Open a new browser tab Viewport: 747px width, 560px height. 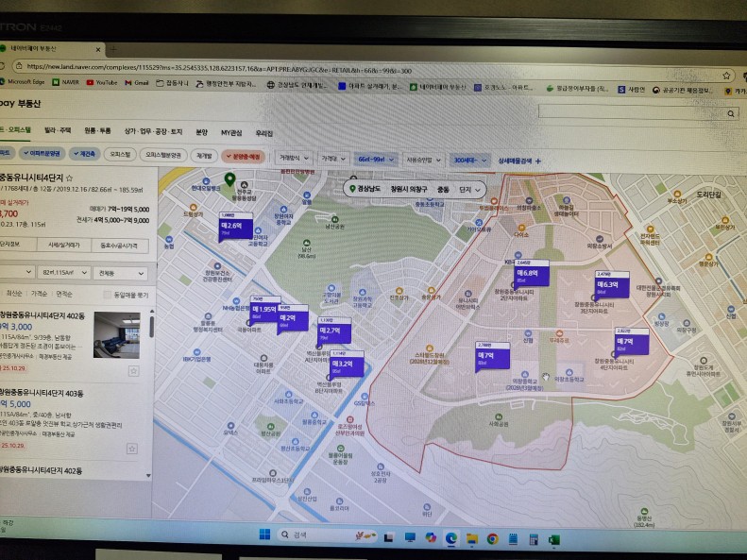[113, 49]
